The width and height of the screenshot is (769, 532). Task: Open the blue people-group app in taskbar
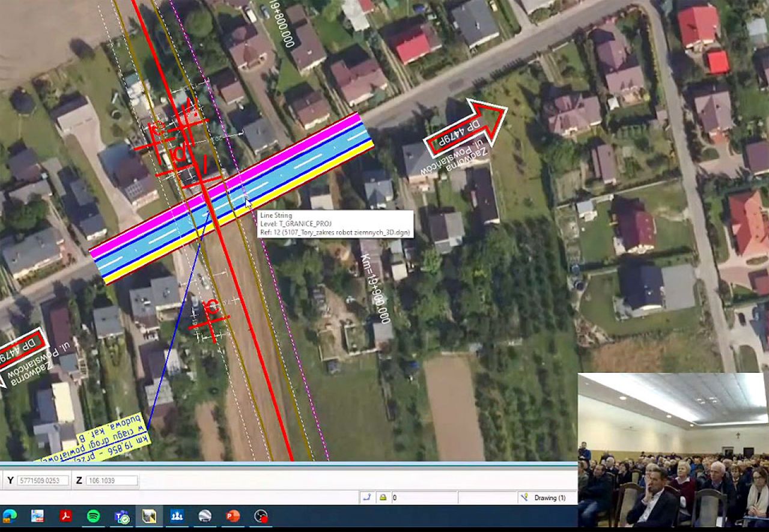coord(177,516)
